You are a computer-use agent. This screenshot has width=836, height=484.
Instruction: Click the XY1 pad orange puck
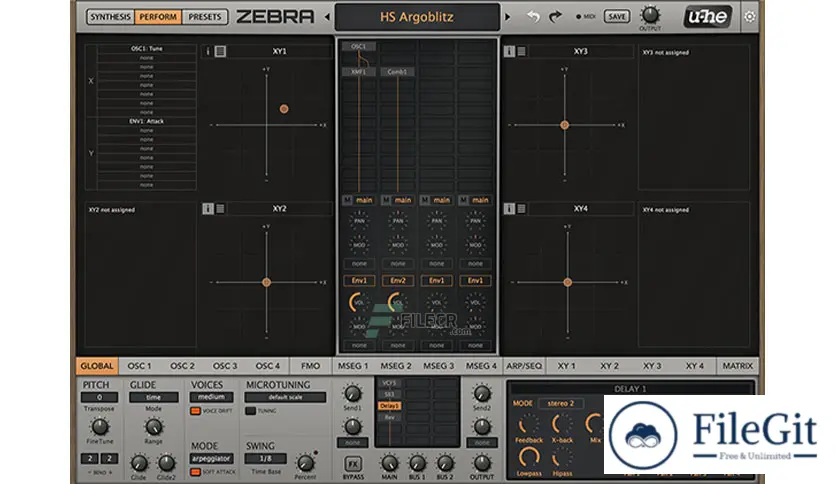click(284, 109)
